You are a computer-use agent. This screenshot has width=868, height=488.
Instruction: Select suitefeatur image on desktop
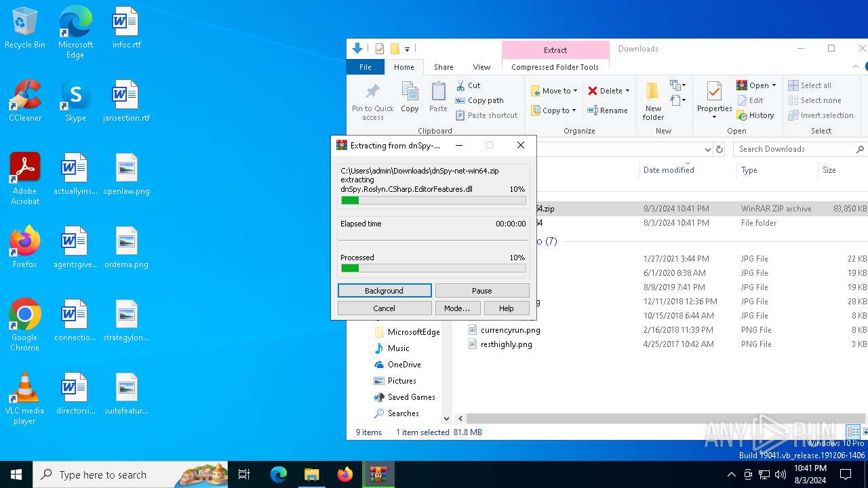[x=126, y=394]
